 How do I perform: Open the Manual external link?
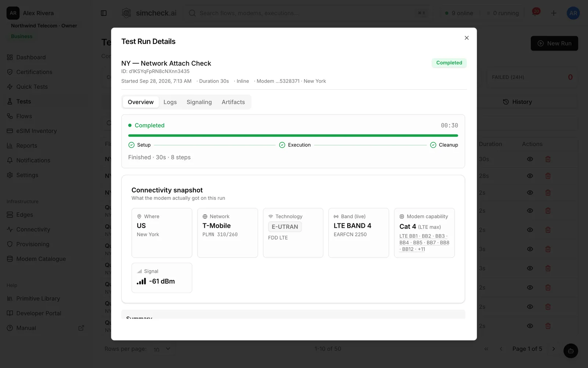tap(46, 328)
